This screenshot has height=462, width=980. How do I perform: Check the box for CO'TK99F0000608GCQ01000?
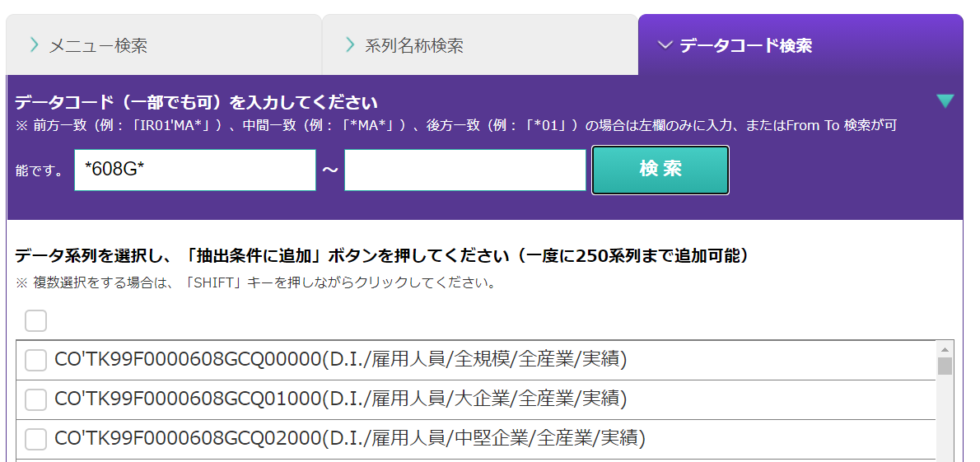click(35, 399)
